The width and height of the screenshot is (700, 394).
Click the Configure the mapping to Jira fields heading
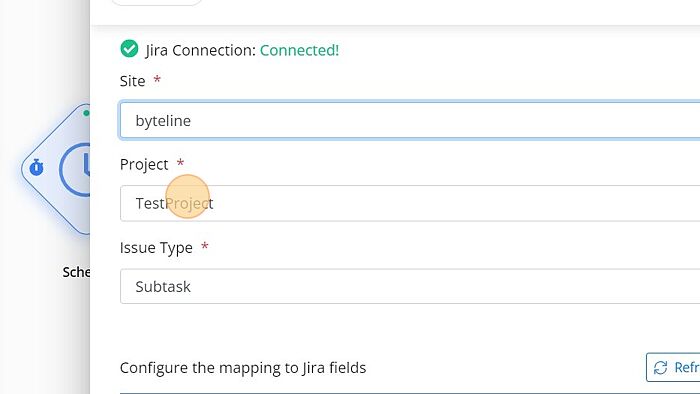coord(243,368)
